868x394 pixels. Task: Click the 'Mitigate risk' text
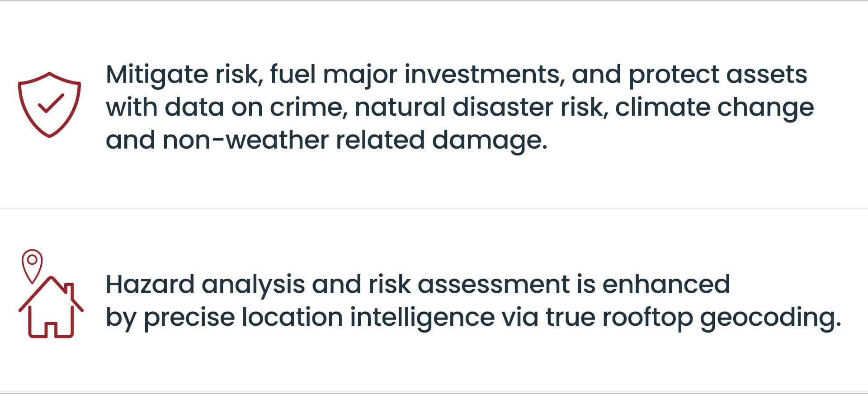click(x=184, y=75)
